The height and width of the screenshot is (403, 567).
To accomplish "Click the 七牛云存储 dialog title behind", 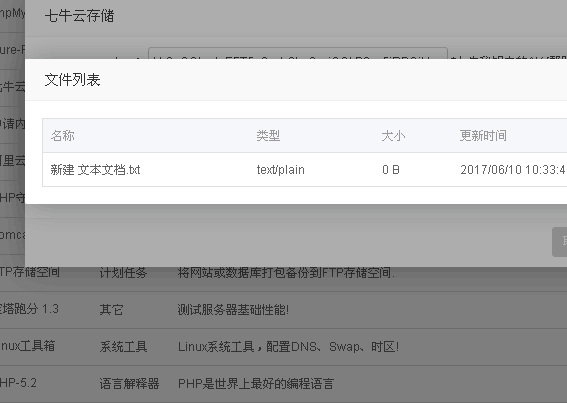I will click(x=80, y=16).
